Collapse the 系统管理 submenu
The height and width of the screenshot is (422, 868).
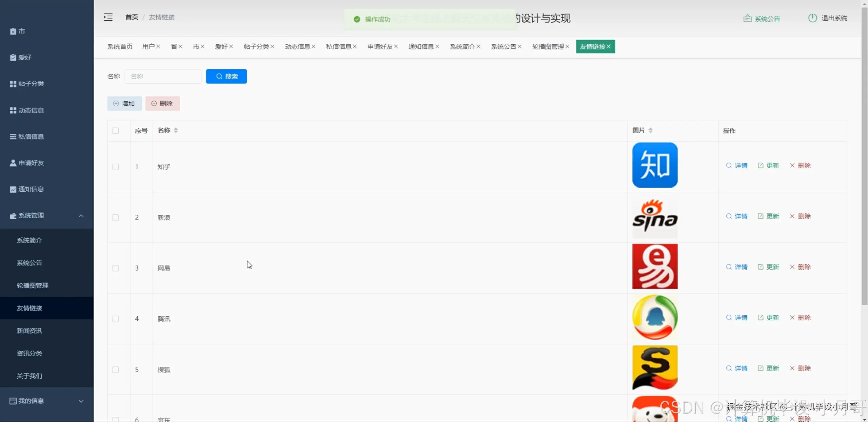[81, 215]
